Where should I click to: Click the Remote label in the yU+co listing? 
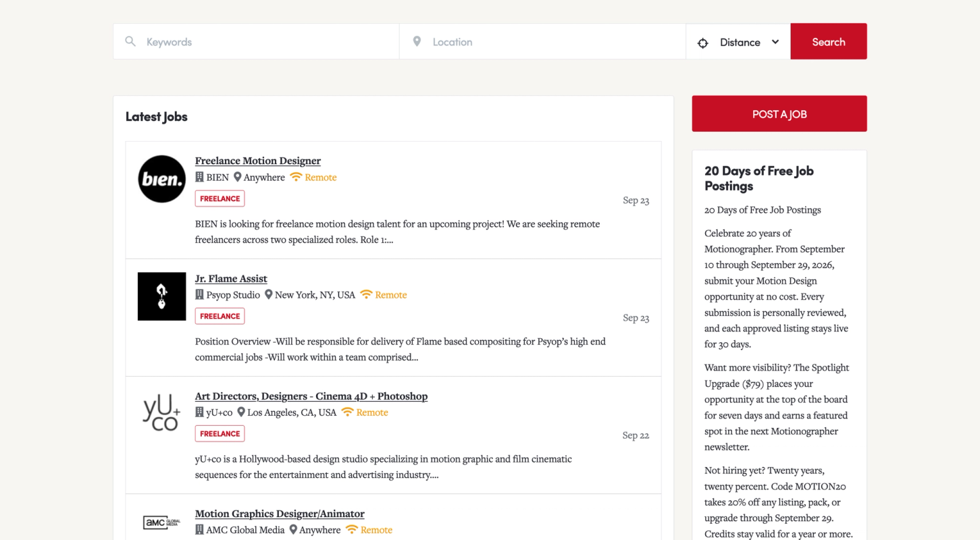pyautogui.click(x=372, y=412)
